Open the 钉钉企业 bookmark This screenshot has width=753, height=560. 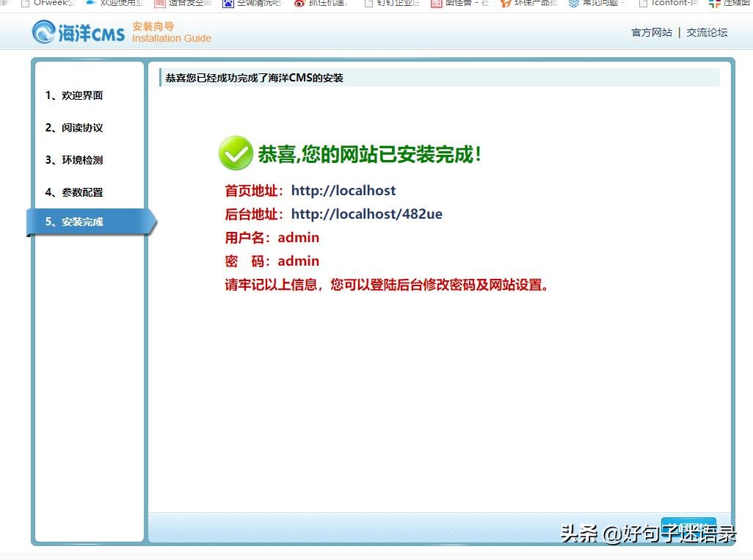click(391, 4)
